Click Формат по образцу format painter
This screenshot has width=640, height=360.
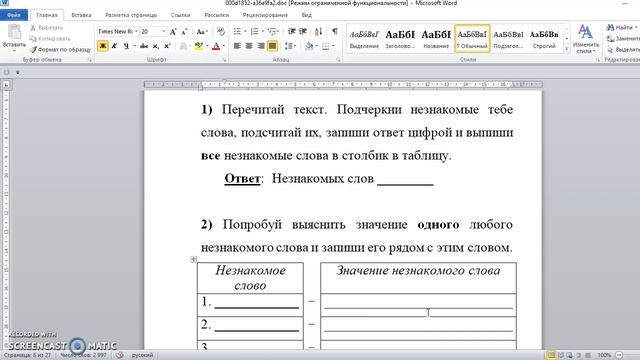pos(60,49)
